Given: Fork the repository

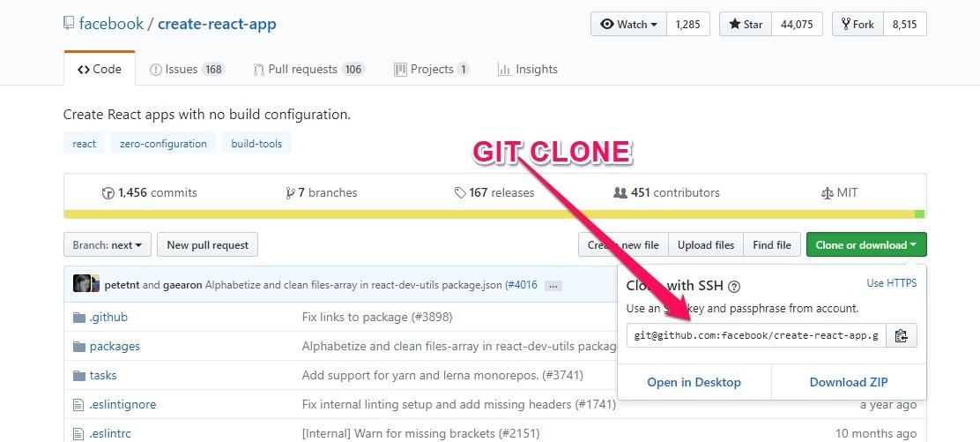Looking at the screenshot, I should (857, 25).
